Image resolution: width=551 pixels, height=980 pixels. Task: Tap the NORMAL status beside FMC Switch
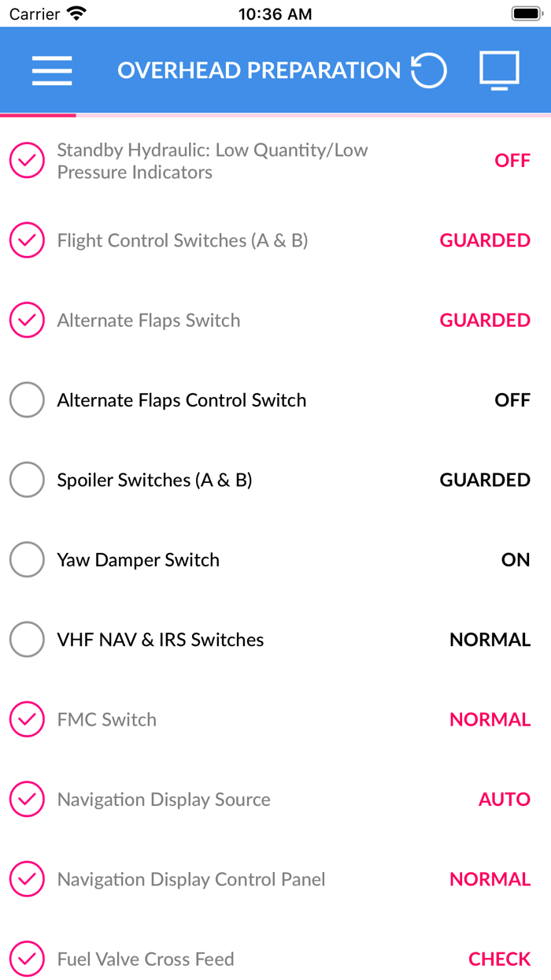[490, 719]
